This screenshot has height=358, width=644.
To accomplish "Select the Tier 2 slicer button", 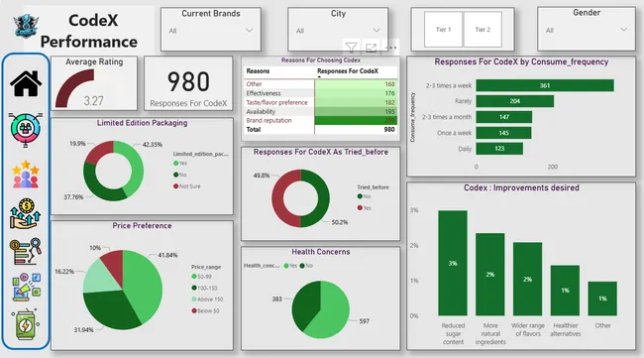I will [483, 29].
